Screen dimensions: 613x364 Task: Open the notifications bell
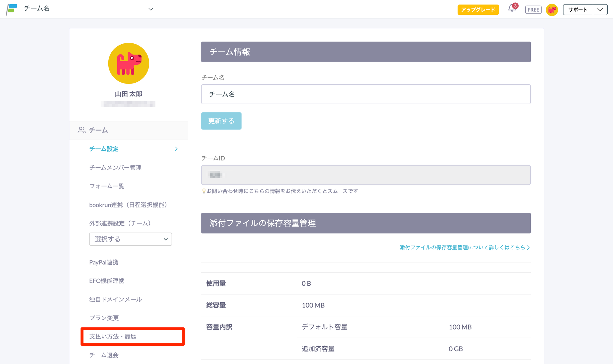tap(512, 9)
